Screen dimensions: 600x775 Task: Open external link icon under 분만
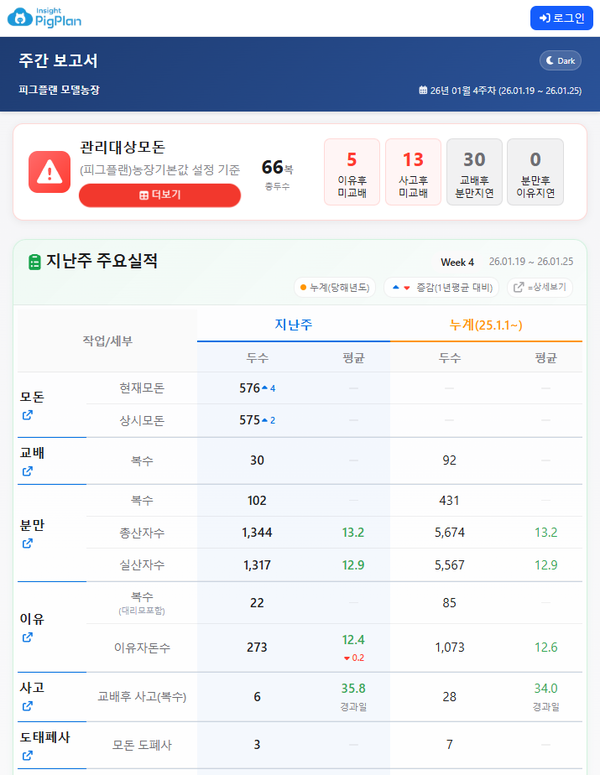tap(27, 543)
